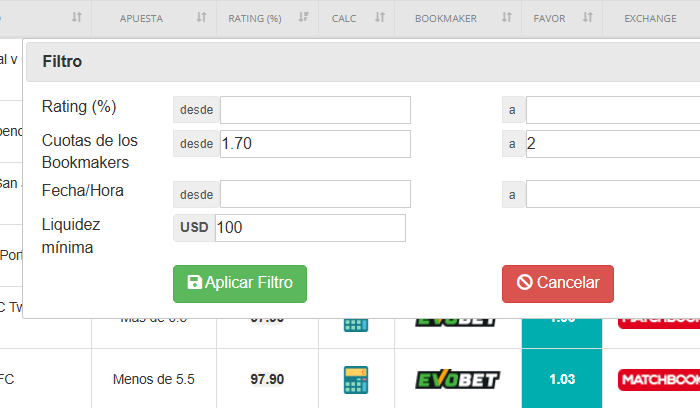Click the Filtro dialog title

point(62,61)
